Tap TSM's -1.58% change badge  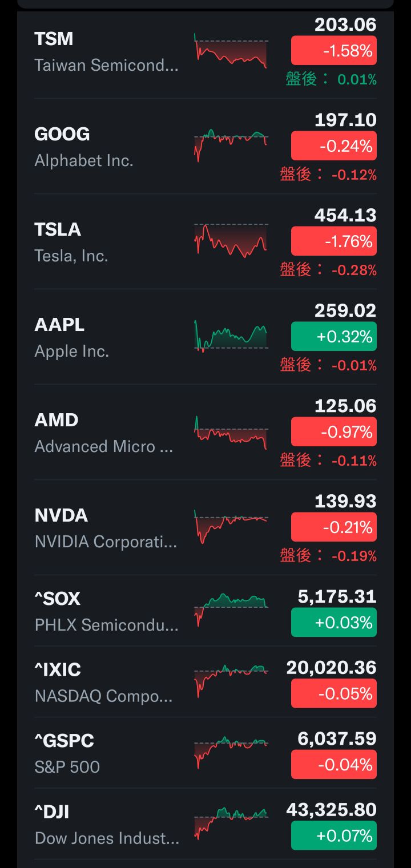tap(334, 51)
